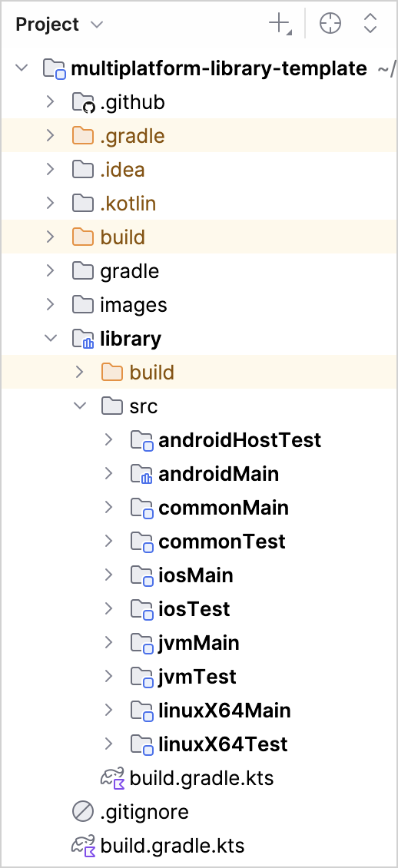Click the New File or Directory plus icon
Viewport: 398px width, 868px height.
pyautogui.click(x=280, y=25)
